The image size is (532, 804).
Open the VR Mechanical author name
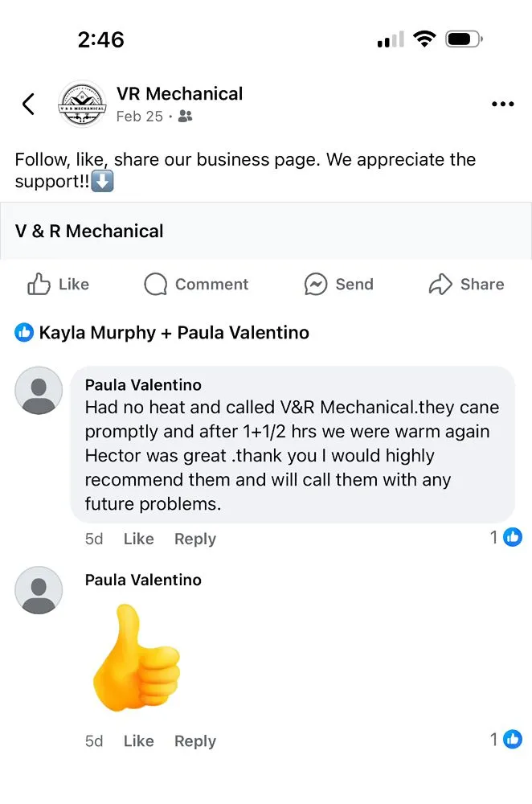point(179,93)
